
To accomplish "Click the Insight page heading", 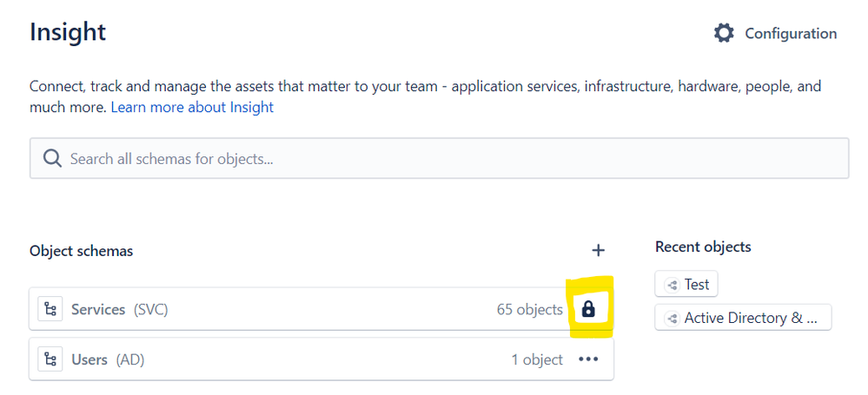I will click(68, 33).
